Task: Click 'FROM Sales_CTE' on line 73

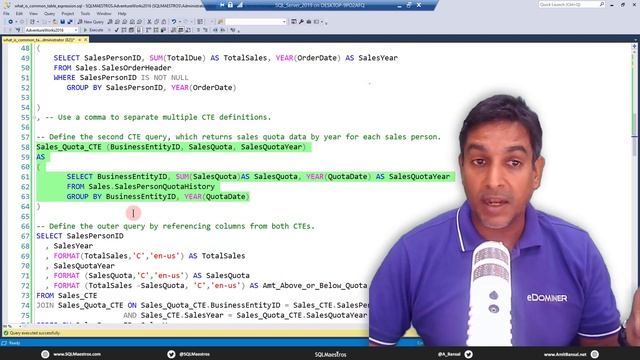Action: coord(67,296)
